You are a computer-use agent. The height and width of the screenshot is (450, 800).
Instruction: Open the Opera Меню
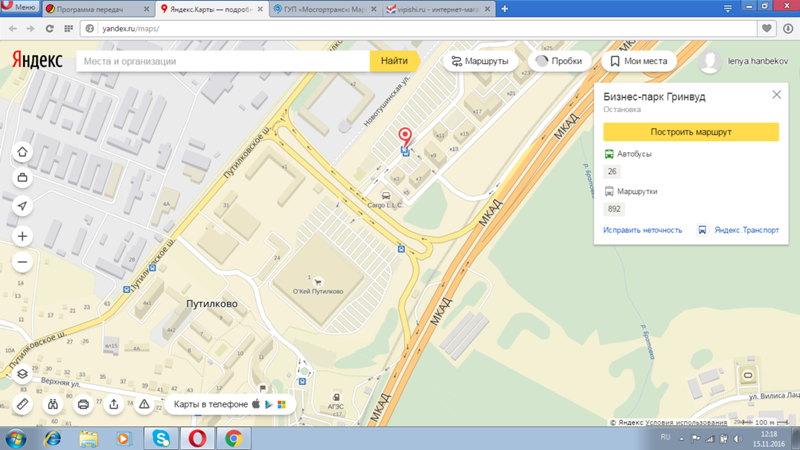[20, 7]
